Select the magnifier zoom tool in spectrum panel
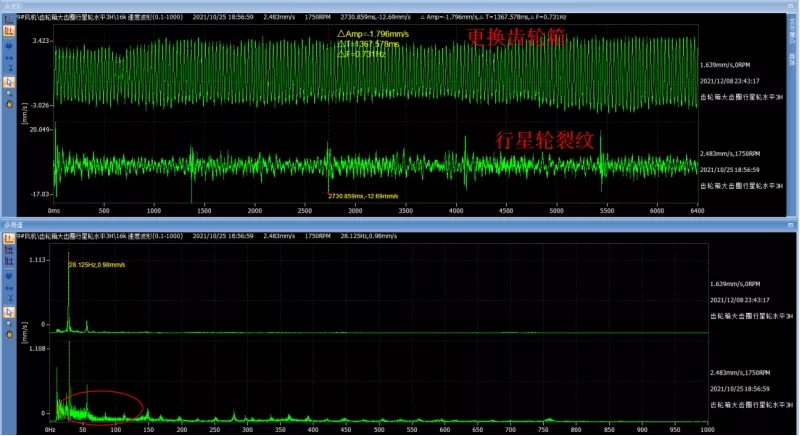 pyautogui.click(x=9, y=322)
